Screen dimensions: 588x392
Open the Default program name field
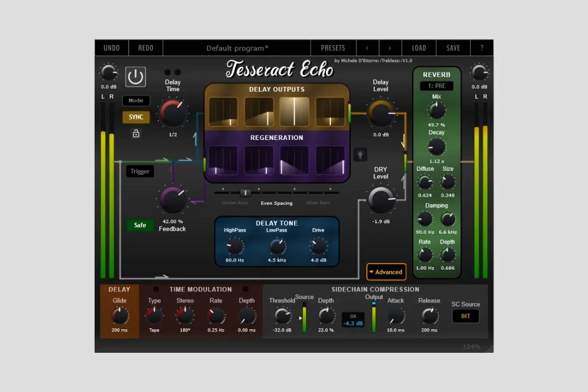237,48
